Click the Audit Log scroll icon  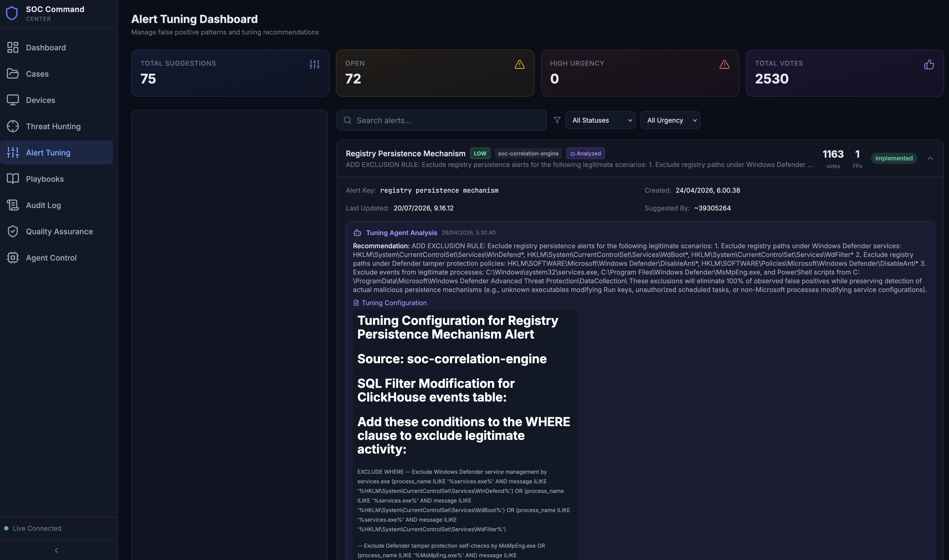(13, 205)
